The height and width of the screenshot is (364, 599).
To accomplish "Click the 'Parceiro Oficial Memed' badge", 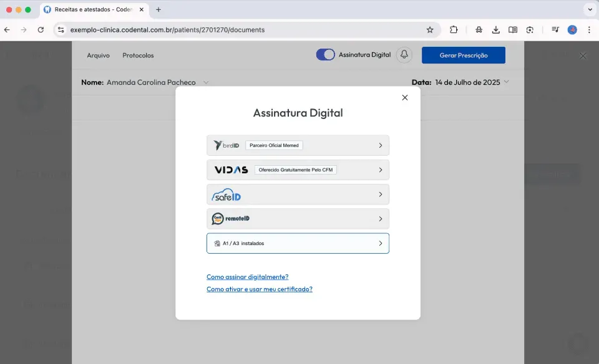I will coord(274,145).
